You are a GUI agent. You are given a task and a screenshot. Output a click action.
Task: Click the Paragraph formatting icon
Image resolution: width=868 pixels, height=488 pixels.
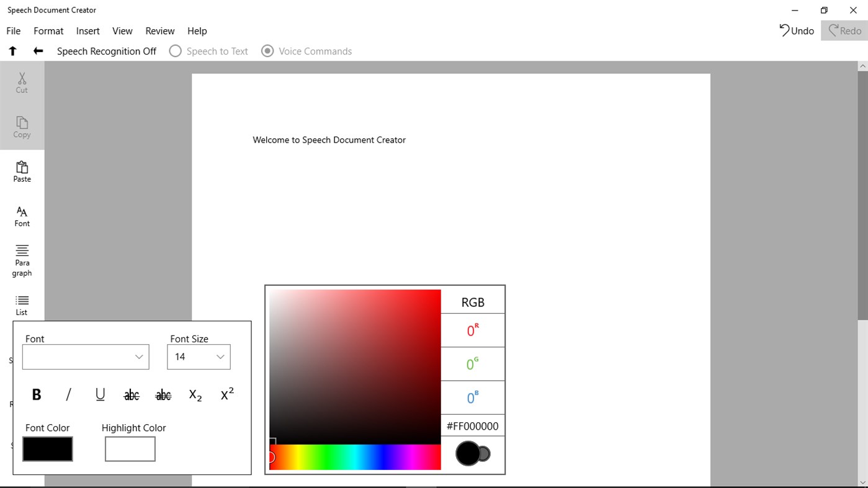pyautogui.click(x=22, y=258)
